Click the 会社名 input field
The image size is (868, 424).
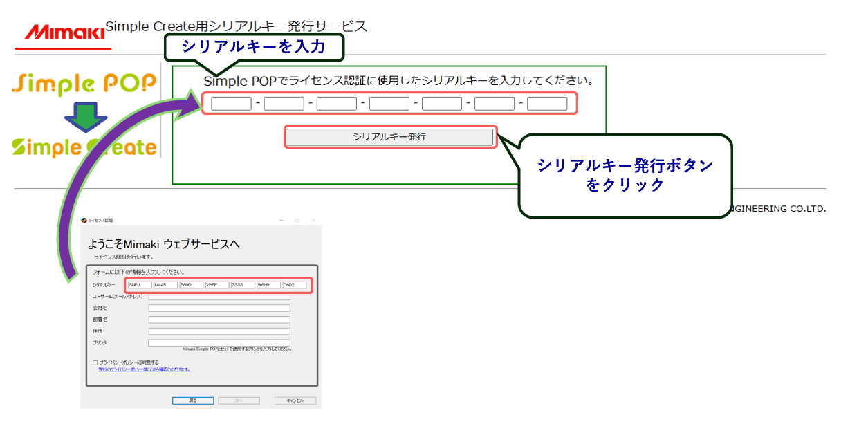coord(219,308)
